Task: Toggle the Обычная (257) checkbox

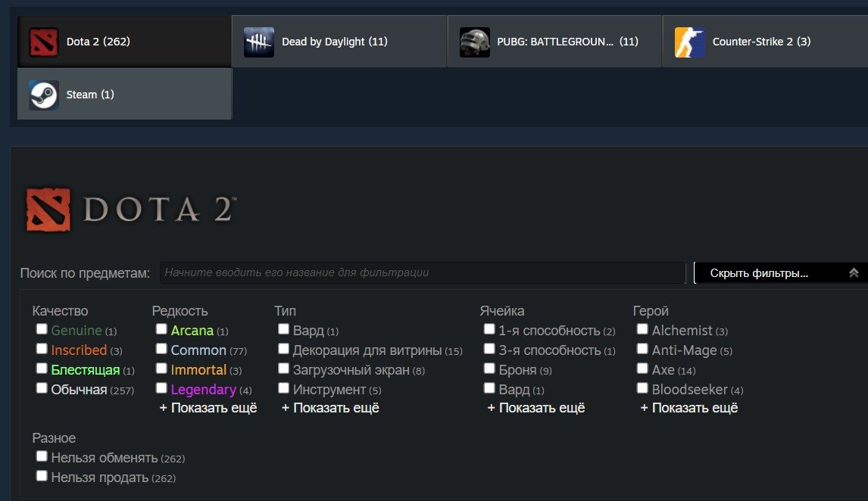Action: pos(42,388)
